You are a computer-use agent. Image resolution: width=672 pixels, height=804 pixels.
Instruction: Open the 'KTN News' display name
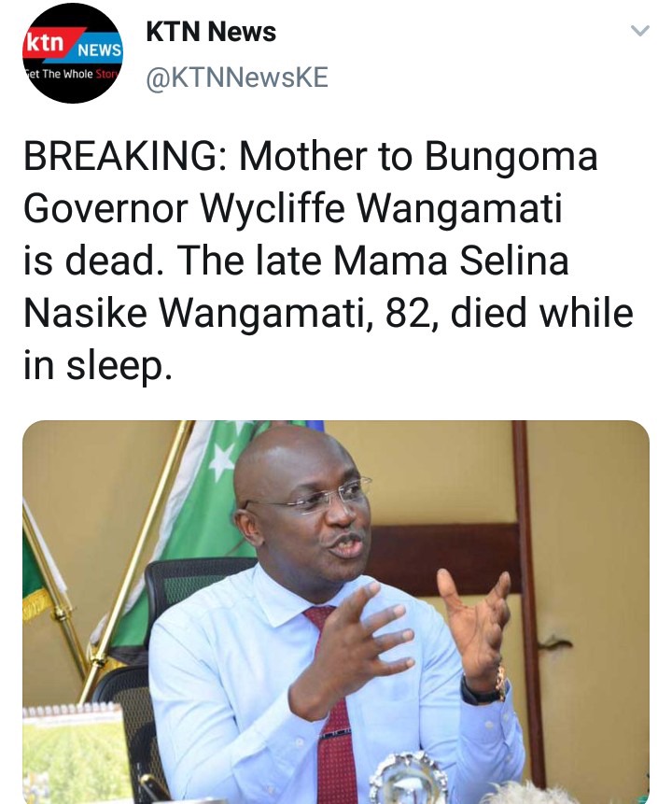(x=211, y=32)
